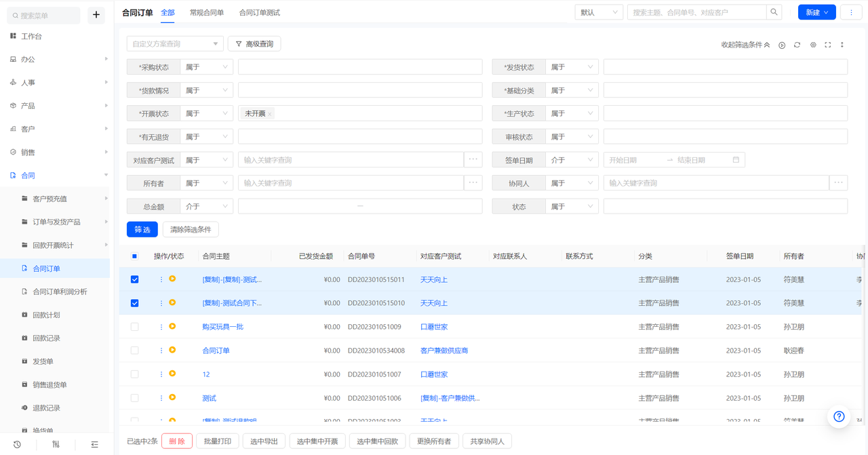Open the three-dot actions for 测试 row

coord(161,398)
